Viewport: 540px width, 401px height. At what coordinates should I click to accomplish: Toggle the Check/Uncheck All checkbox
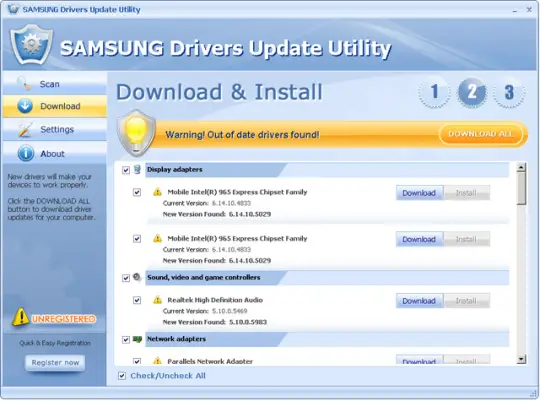point(122,376)
